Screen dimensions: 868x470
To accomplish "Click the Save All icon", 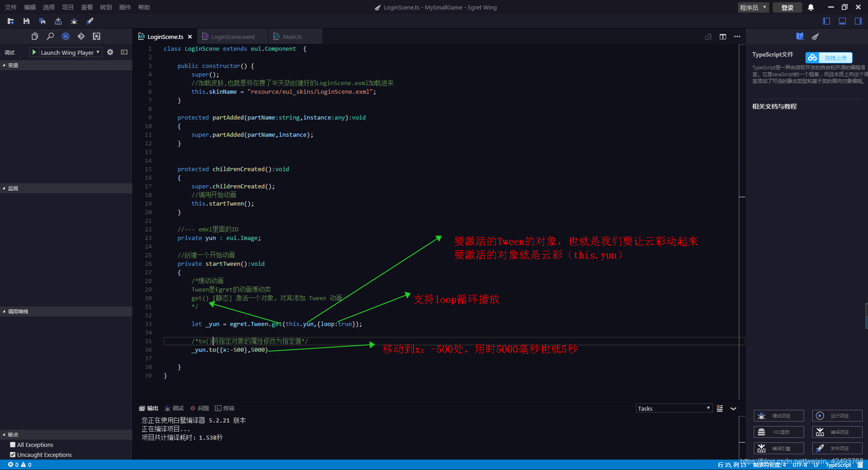I will [42, 21].
